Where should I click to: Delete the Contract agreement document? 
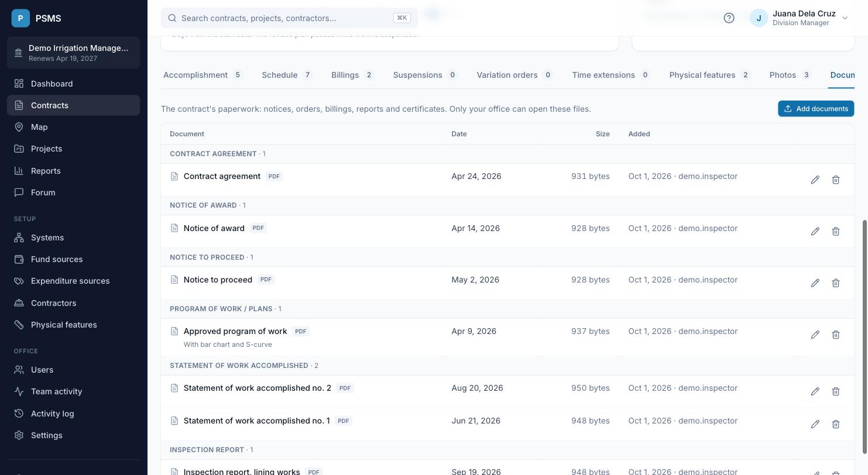836,180
